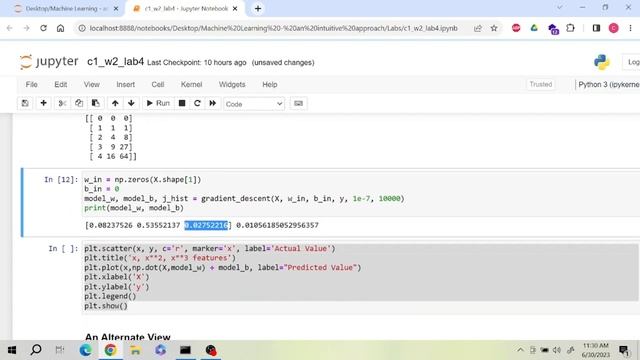The height and width of the screenshot is (360, 640).
Task: Open the tab search chevron
Action: [560, 7]
